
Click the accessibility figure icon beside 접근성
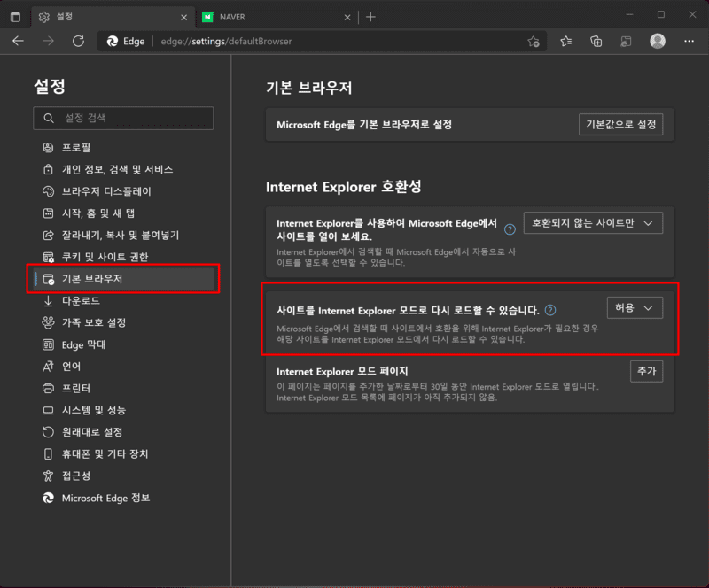[x=48, y=476]
